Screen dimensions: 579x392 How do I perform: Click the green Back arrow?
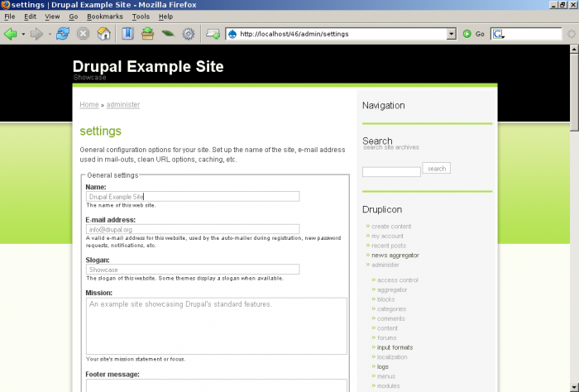(x=10, y=34)
